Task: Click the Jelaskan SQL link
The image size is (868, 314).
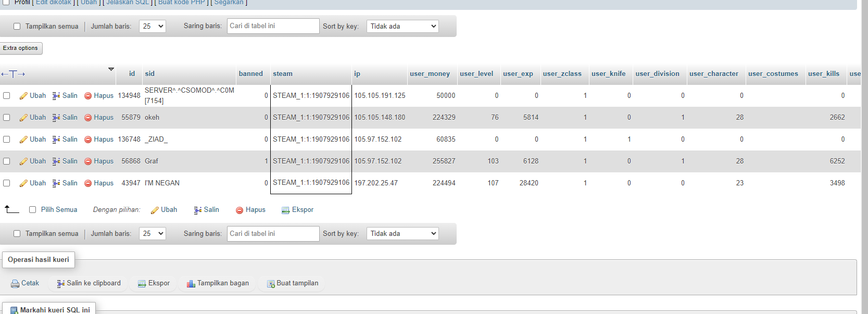Action: [128, 3]
